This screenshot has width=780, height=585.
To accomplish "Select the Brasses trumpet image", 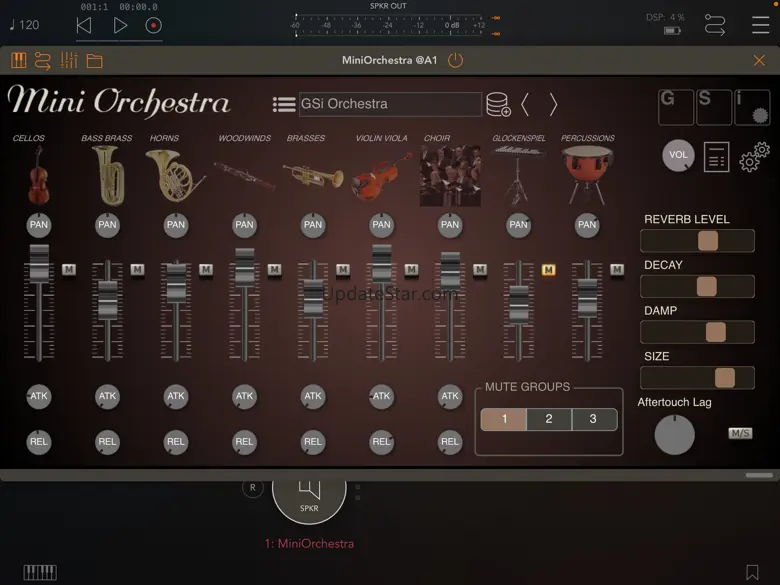I will click(x=313, y=175).
